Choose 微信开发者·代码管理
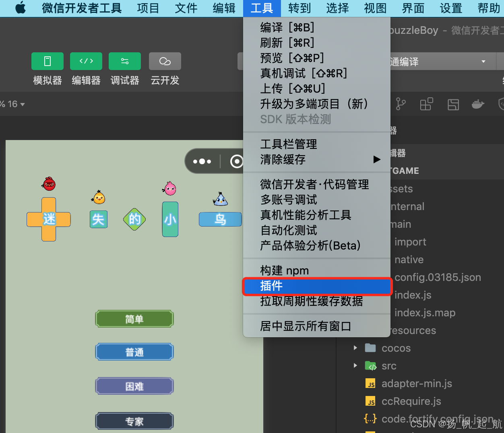 (x=317, y=184)
